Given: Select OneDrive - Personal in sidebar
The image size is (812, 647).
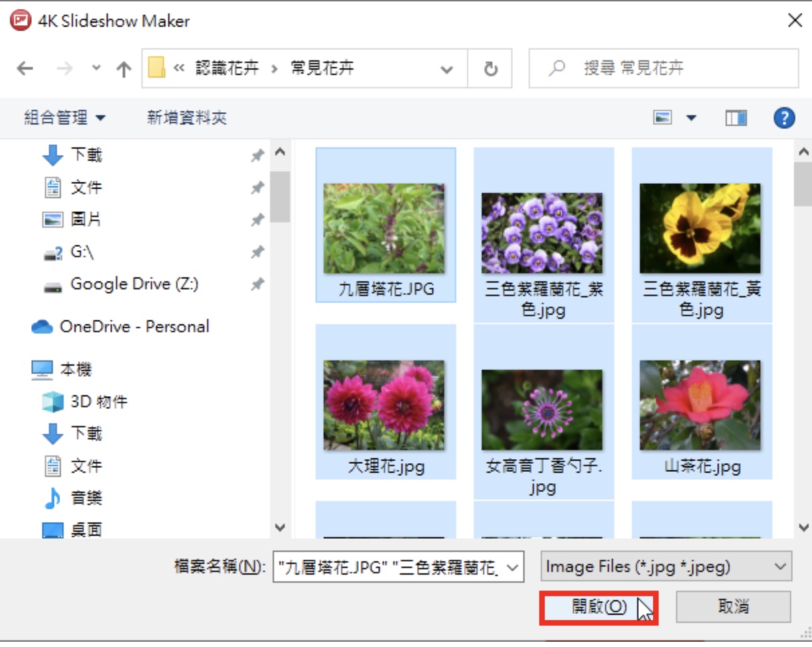Looking at the screenshot, I should coord(134,327).
